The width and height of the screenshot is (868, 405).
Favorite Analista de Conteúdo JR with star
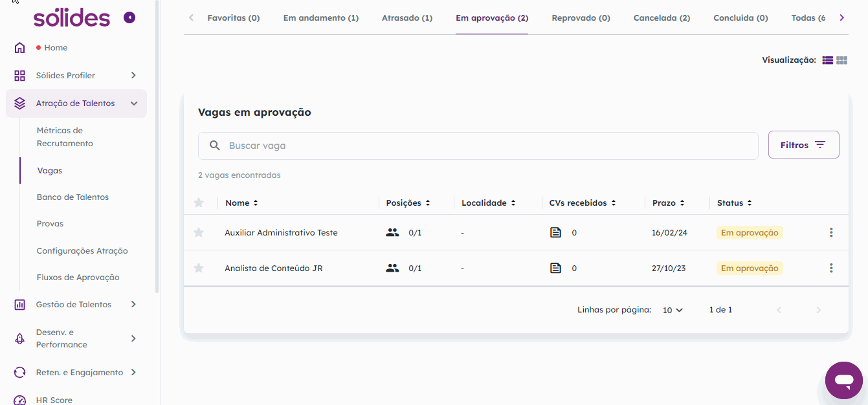[199, 268]
